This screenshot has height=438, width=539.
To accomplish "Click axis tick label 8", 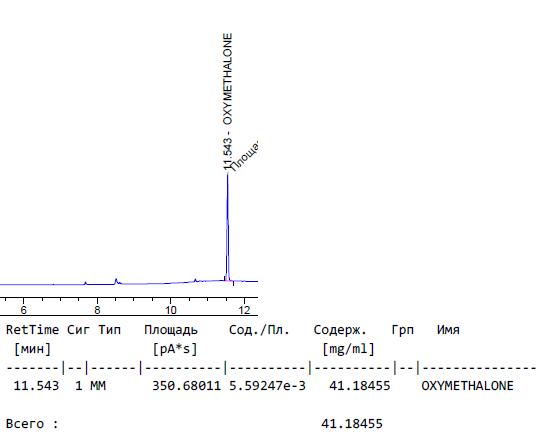I will tap(97, 310).
